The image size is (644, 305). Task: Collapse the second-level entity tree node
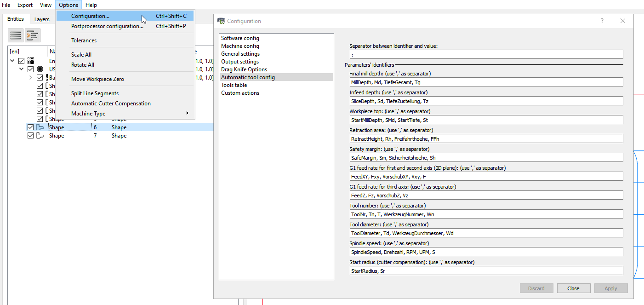coord(21,69)
